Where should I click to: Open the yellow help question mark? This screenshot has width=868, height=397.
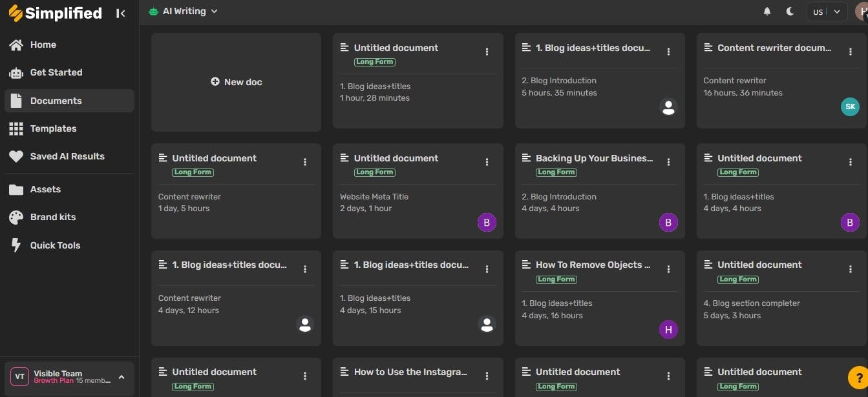click(857, 376)
